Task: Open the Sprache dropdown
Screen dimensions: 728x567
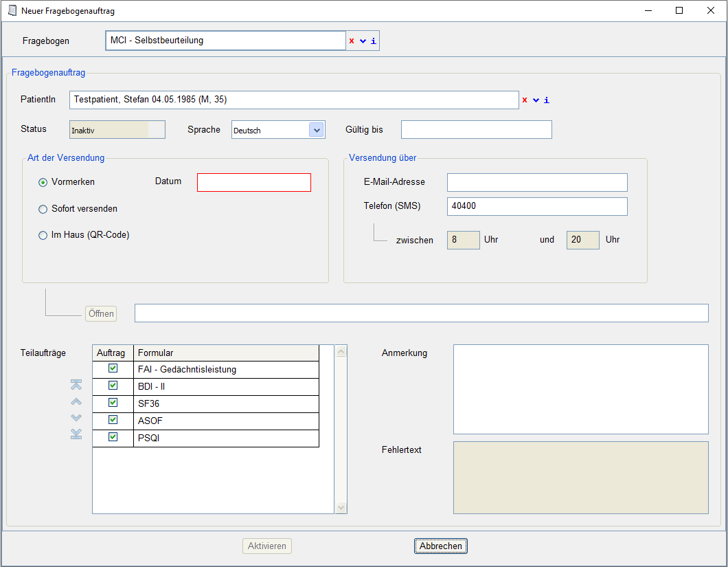Action: (x=316, y=130)
